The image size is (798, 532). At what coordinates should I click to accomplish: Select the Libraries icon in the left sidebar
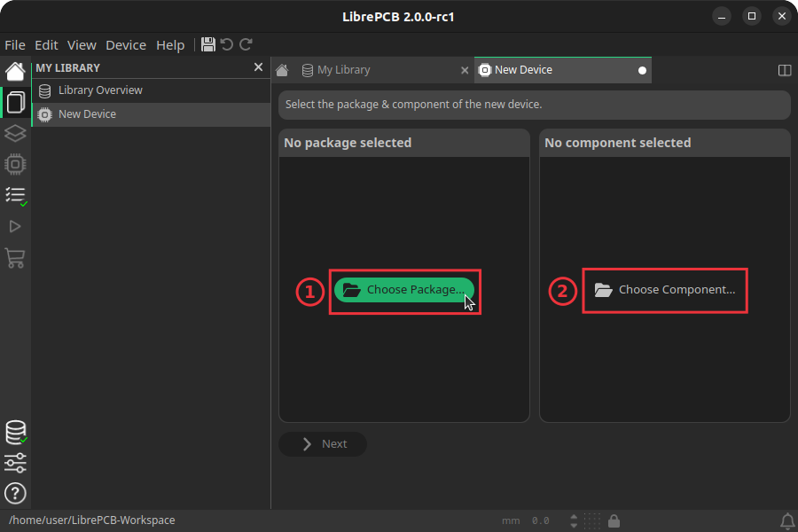pos(14,101)
